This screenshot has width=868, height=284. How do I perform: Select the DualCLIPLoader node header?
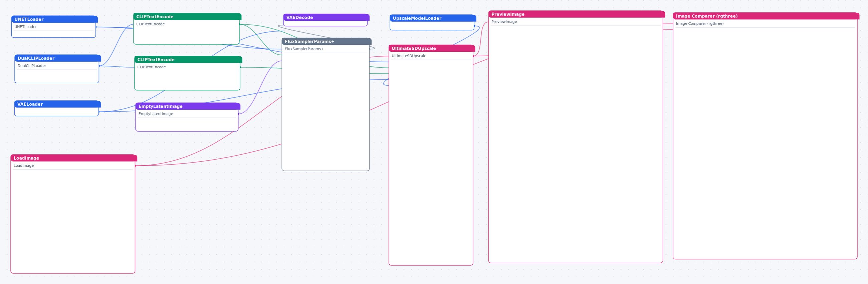pyautogui.click(x=58, y=58)
